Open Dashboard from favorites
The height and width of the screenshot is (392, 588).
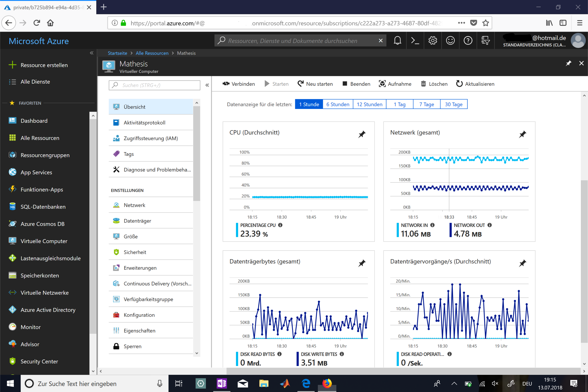pyautogui.click(x=34, y=121)
